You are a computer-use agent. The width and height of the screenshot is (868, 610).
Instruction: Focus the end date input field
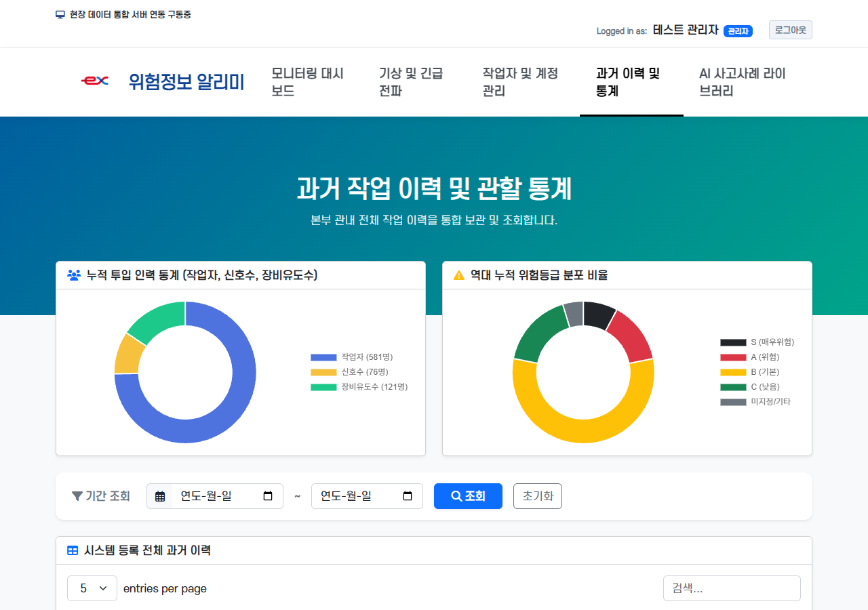tap(367, 496)
